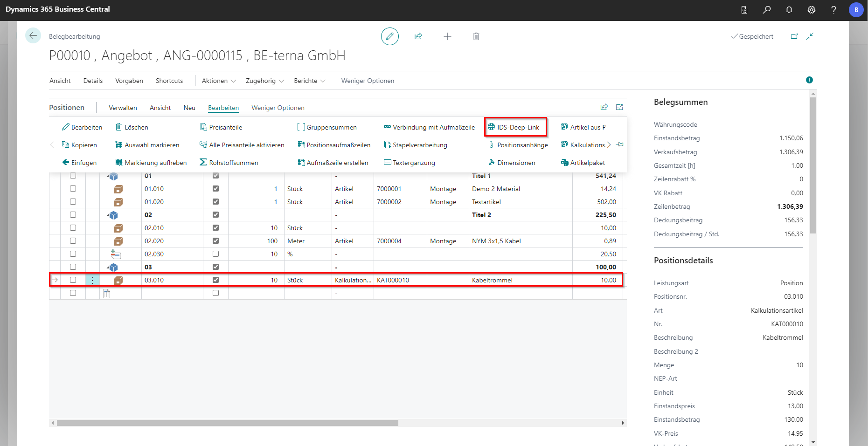Image resolution: width=868 pixels, height=446 pixels.
Task: Enable the unchecked box in row 02.030
Action: [x=215, y=254]
